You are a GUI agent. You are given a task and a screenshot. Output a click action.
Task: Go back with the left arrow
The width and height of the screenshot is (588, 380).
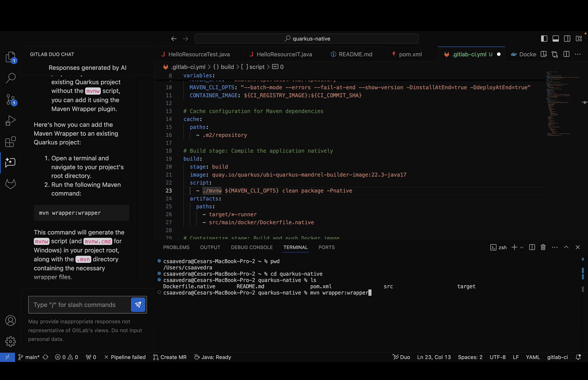coord(174,39)
